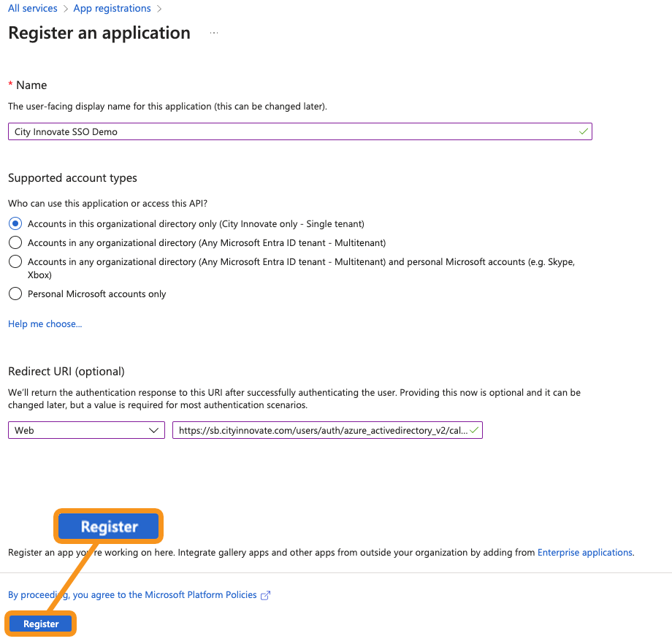The width and height of the screenshot is (672, 644).
Task: Click the Register an application heading
Action: click(99, 34)
